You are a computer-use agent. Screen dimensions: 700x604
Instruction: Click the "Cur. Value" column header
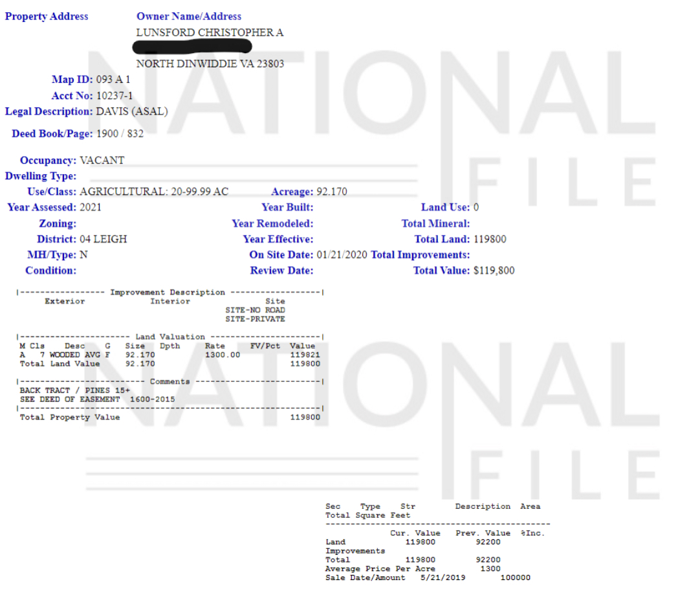[415, 533]
